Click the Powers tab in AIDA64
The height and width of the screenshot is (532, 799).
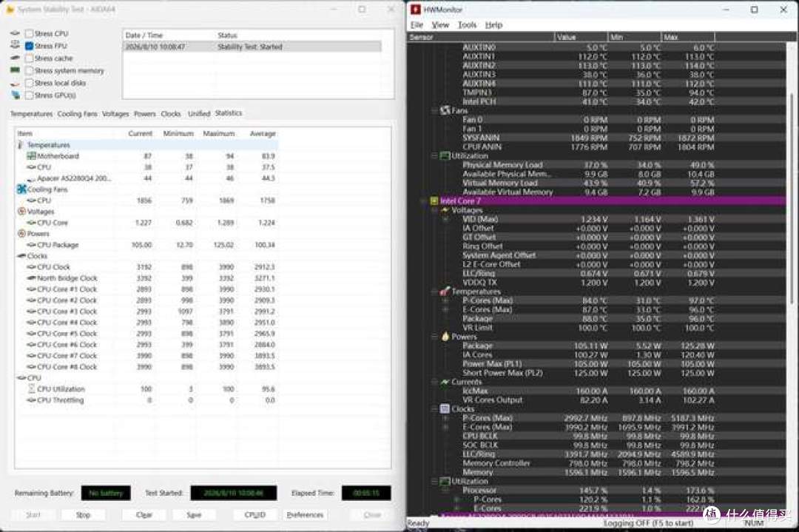[x=145, y=114]
